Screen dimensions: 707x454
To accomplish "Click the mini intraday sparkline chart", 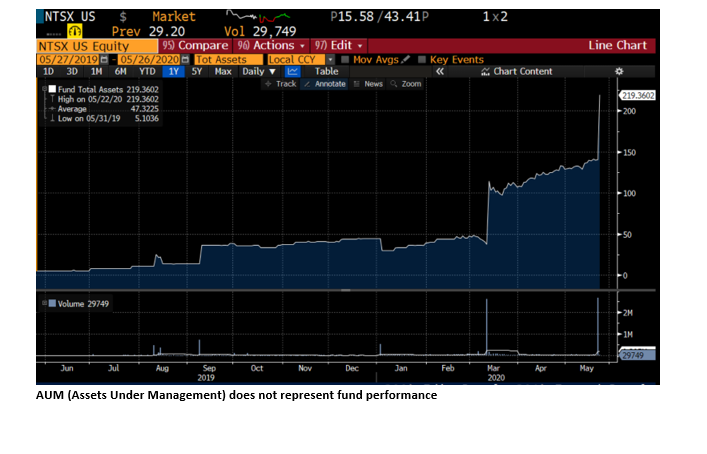I will click(x=258, y=16).
